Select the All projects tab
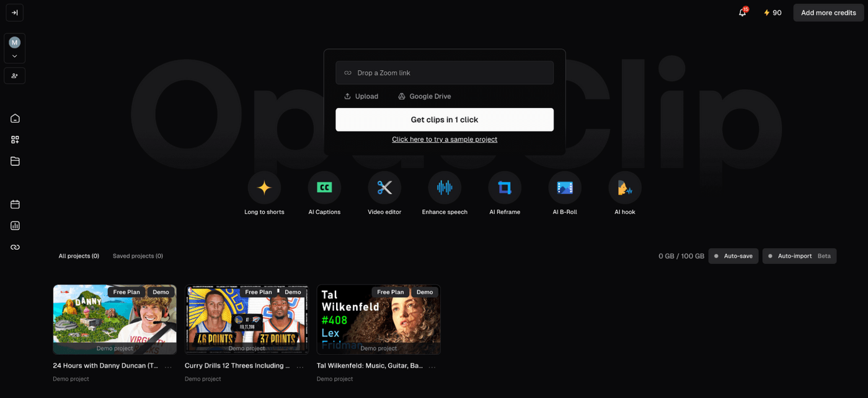Viewport: 868px width, 398px height. coord(79,256)
